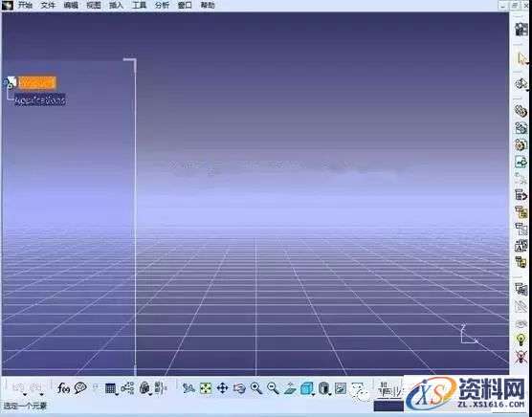Screen dimensions: 532x417
Task: Toggle the greyed eye visibility icon
Action: pos(521,323)
